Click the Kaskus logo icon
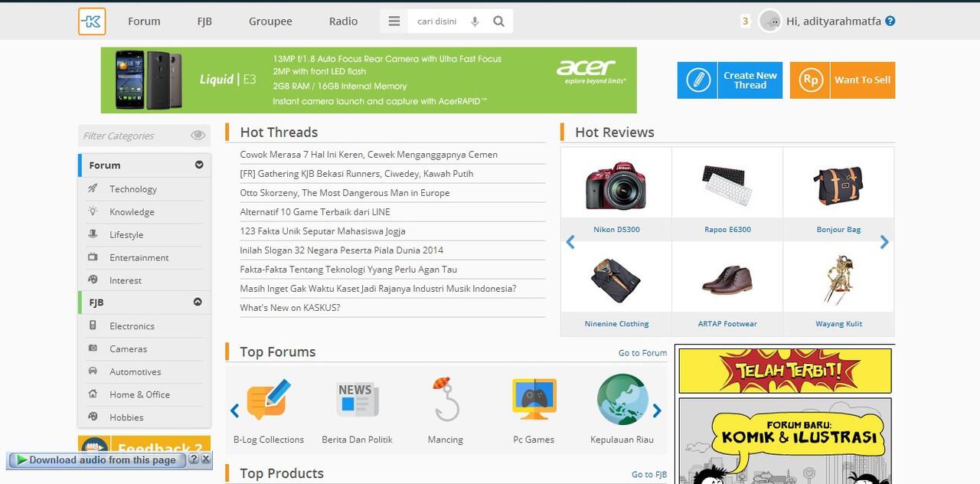The image size is (980, 484). point(92,21)
